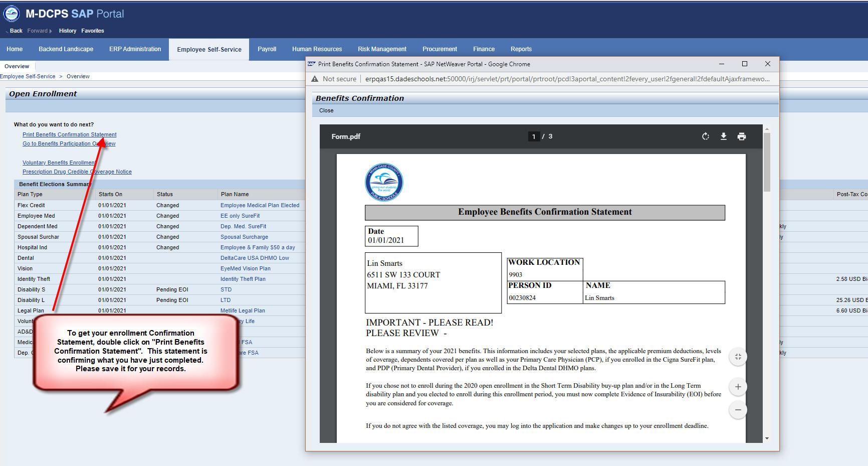
Task: Open the Reports tab
Action: (521, 49)
